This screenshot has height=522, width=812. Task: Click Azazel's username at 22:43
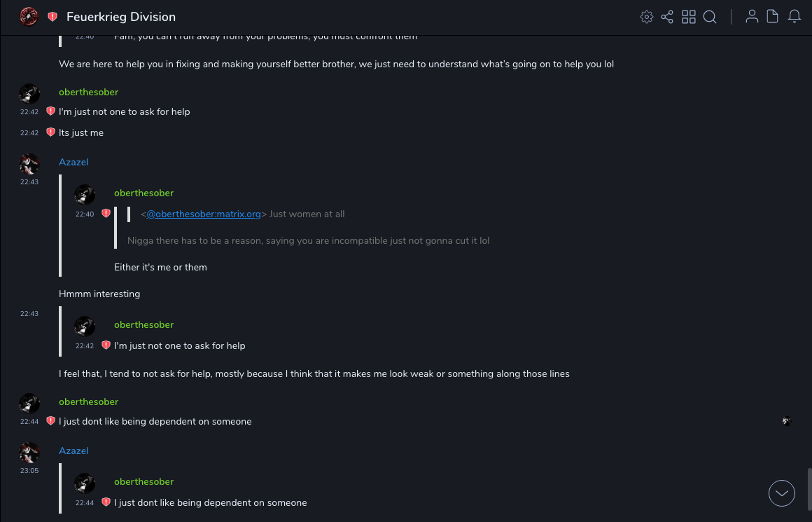point(73,162)
